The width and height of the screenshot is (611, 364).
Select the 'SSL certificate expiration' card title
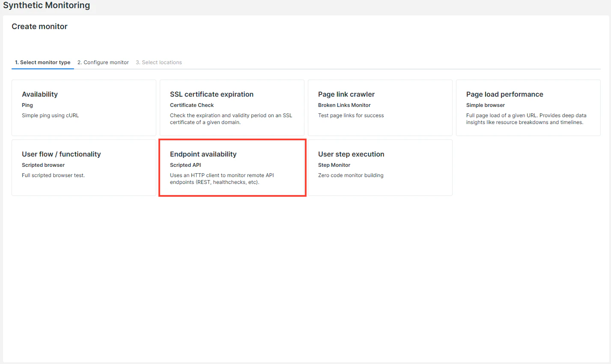point(212,95)
